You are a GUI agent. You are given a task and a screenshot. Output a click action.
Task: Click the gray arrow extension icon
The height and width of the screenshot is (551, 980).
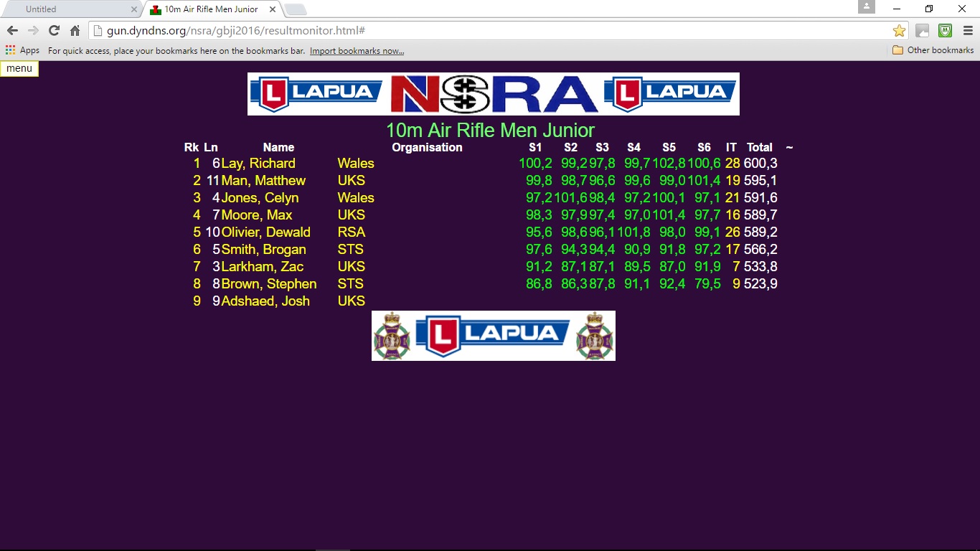(923, 31)
